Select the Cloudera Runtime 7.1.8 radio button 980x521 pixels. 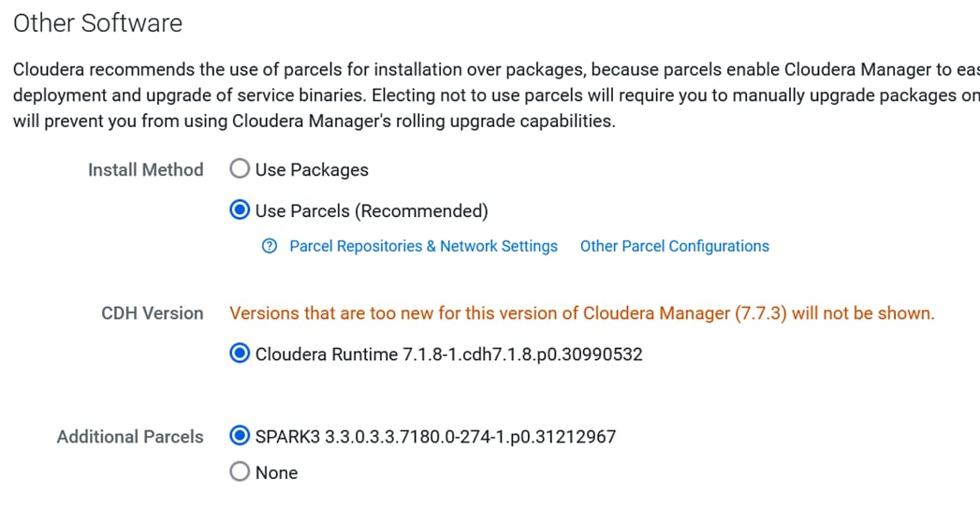click(240, 353)
